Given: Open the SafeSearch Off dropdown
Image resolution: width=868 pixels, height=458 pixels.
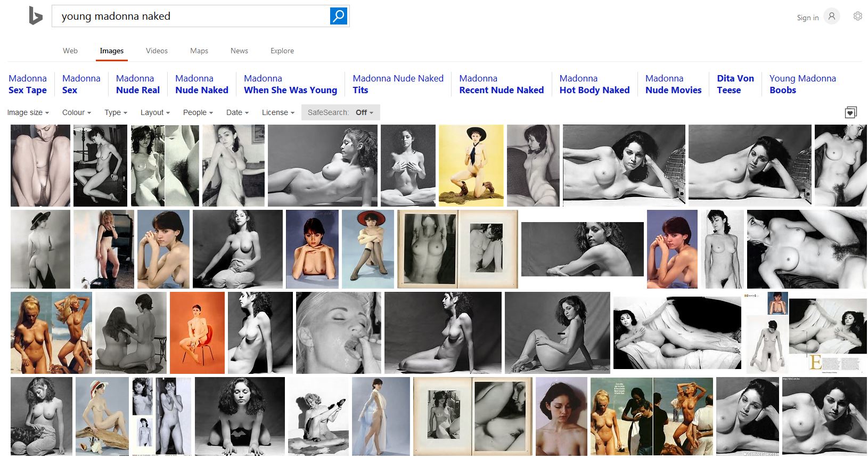Looking at the screenshot, I should tap(341, 112).
